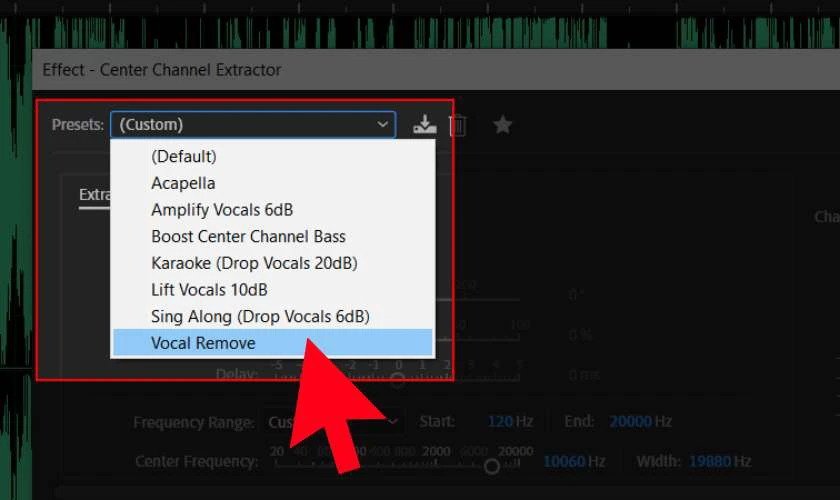Click the star favorite icon
Viewport: 840px width, 500px height.
tap(502, 125)
